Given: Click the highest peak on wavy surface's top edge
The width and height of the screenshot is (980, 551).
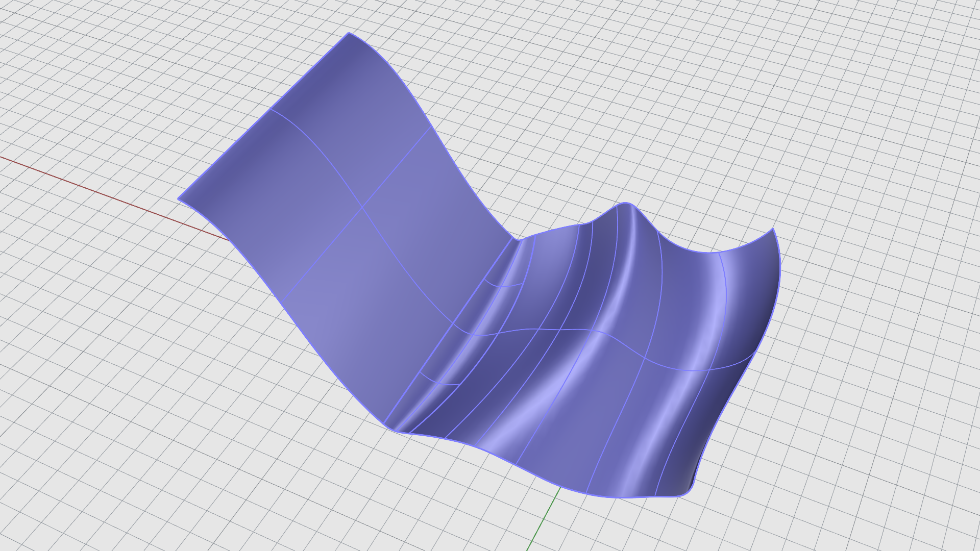Looking at the screenshot, I should [625, 204].
